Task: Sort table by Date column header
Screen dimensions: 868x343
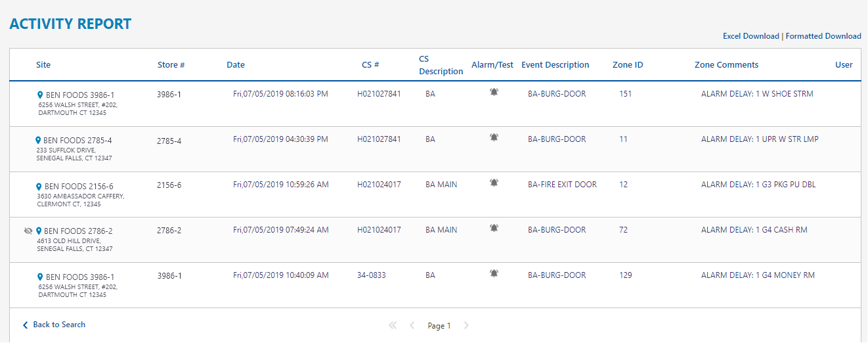Action: (x=236, y=65)
